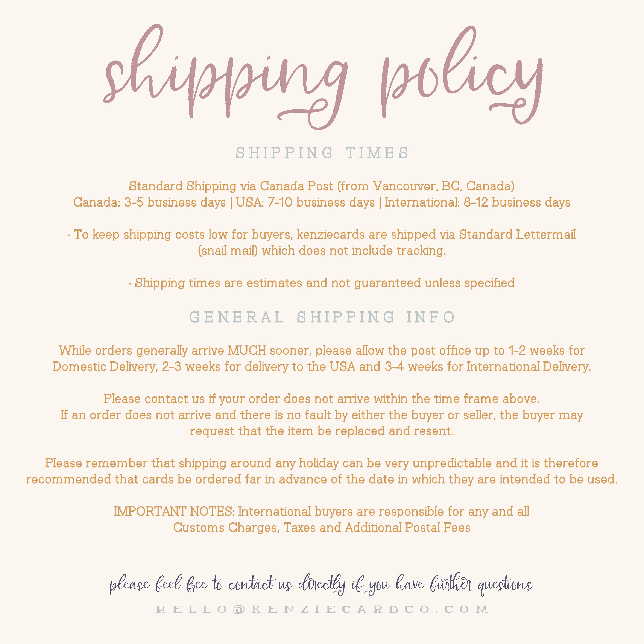Click "recommended that cards be ordered far in advance"
Screen dimensions: 644x644
click(322, 479)
